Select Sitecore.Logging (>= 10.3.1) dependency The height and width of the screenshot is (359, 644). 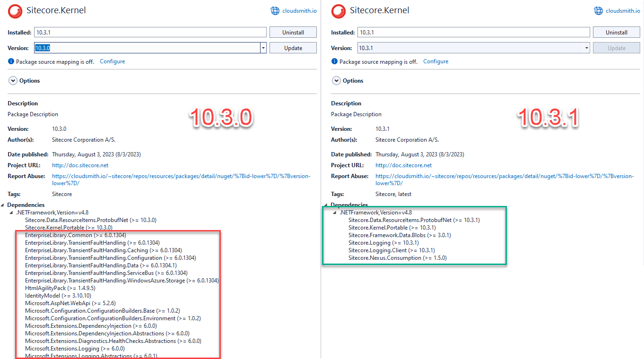(383, 243)
